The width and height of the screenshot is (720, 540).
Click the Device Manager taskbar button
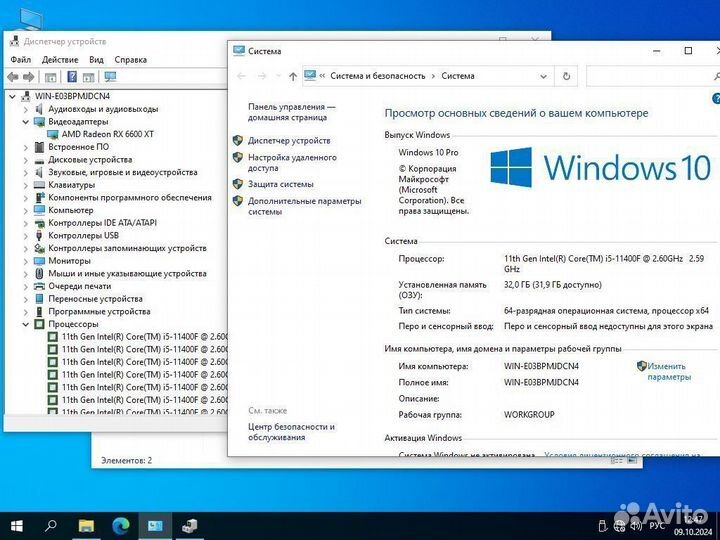pyautogui.click(x=189, y=526)
